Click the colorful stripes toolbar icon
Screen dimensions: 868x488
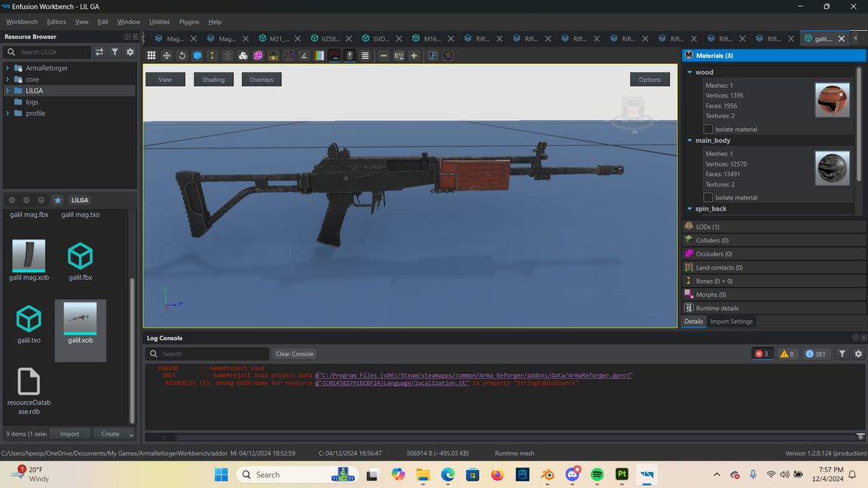click(319, 56)
